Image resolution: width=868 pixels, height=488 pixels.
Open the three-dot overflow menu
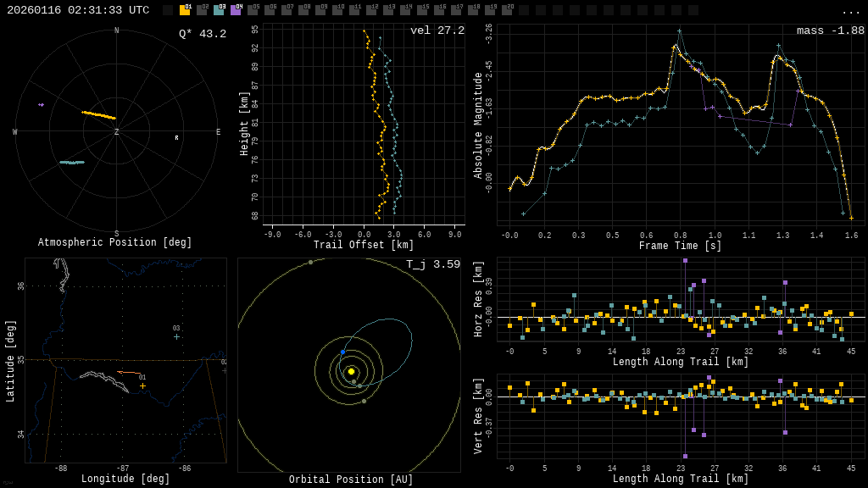click(850, 11)
